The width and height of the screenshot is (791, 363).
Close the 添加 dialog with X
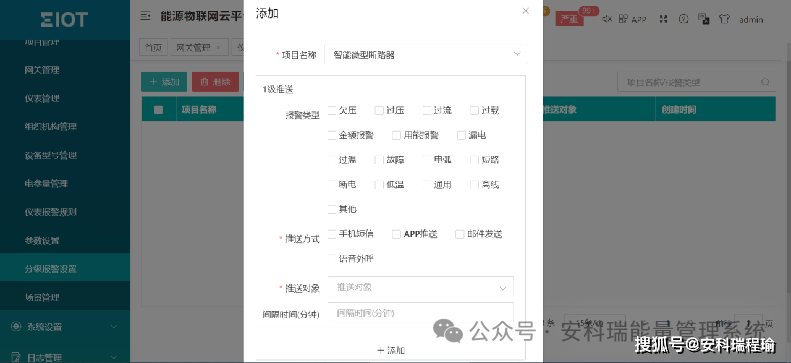[x=525, y=11]
